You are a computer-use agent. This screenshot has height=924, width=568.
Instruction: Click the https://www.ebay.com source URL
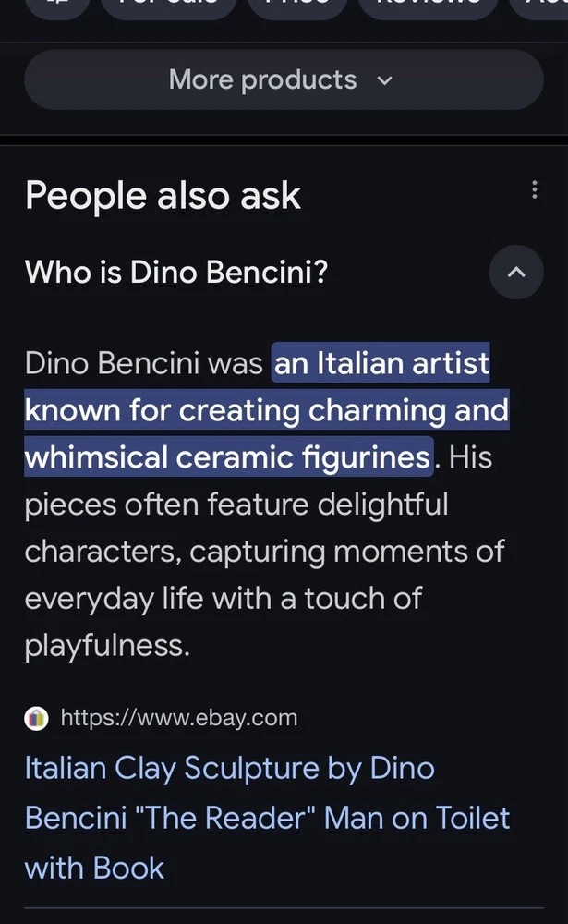pyautogui.click(x=179, y=718)
